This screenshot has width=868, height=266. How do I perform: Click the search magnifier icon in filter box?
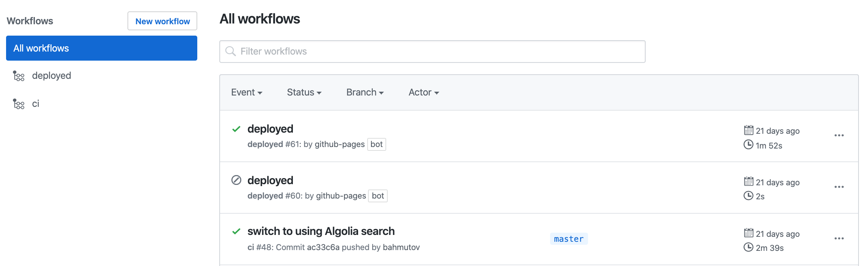point(230,51)
